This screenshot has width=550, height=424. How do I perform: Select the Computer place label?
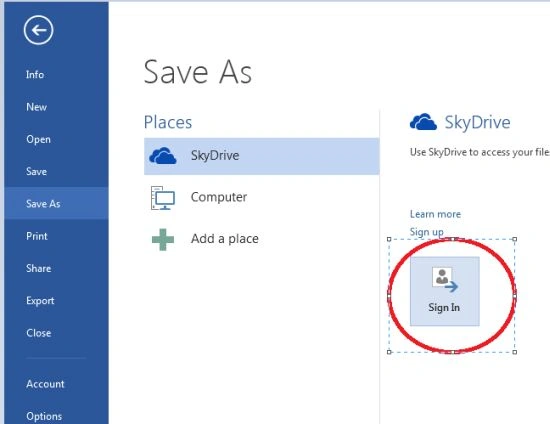click(219, 197)
